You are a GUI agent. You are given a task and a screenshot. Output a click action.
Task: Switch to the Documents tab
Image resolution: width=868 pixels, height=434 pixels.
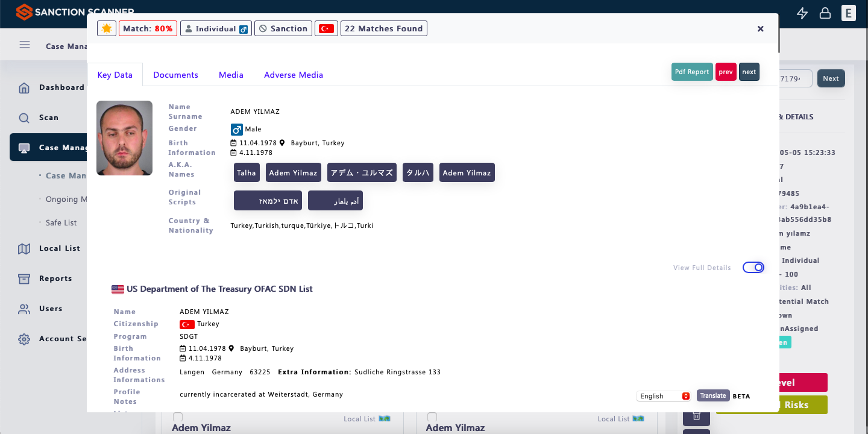point(175,75)
